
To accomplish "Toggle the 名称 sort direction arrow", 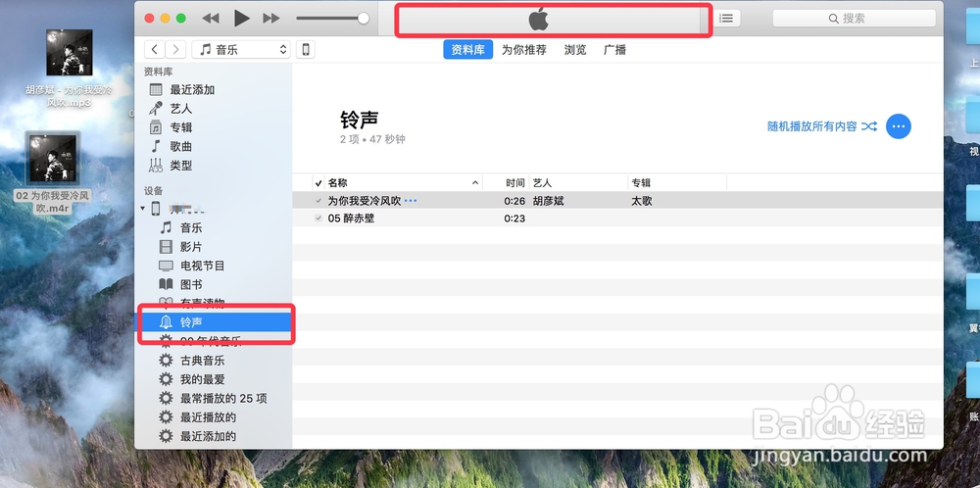I will [x=475, y=183].
